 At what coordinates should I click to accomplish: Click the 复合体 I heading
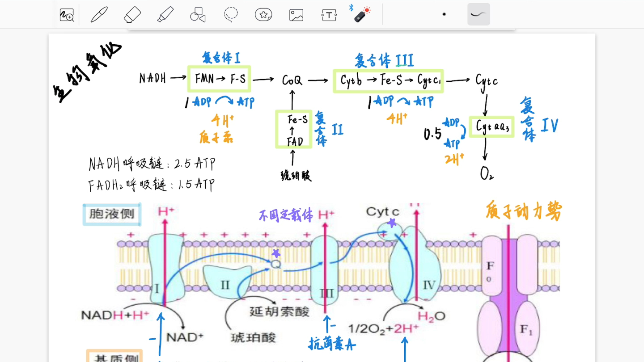point(221,58)
